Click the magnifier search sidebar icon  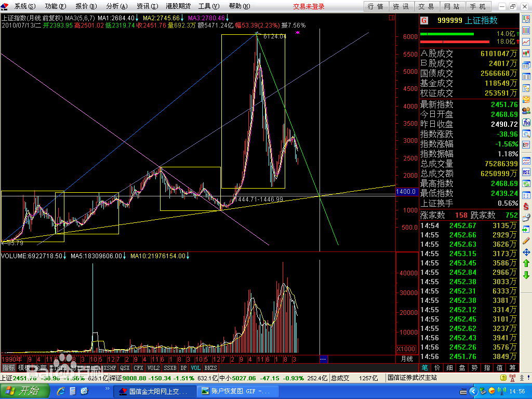point(526,134)
